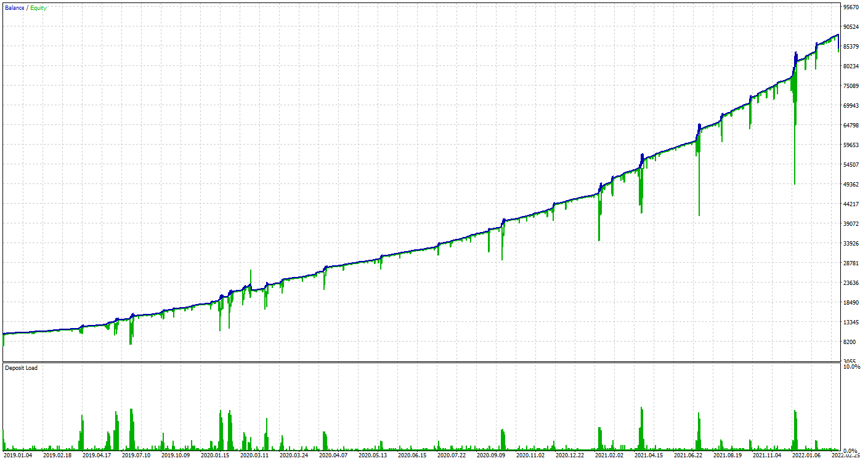Click the 2020.12.22 date label
Viewport: 868px width, 461px height.
[x=570, y=456]
